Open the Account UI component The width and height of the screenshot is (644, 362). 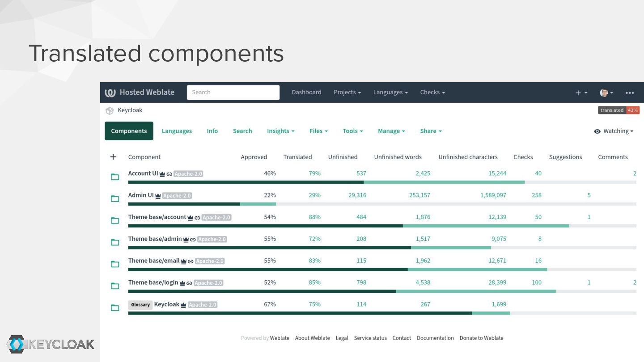tap(143, 173)
